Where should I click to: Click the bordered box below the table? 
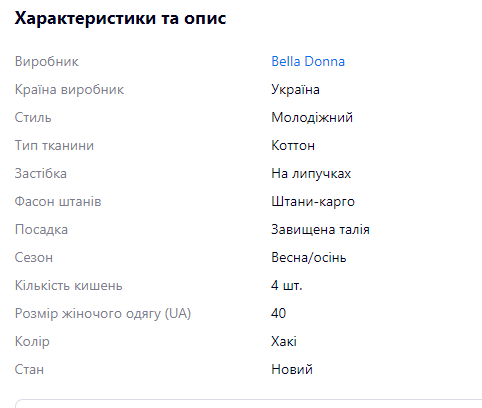(x=248, y=403)
